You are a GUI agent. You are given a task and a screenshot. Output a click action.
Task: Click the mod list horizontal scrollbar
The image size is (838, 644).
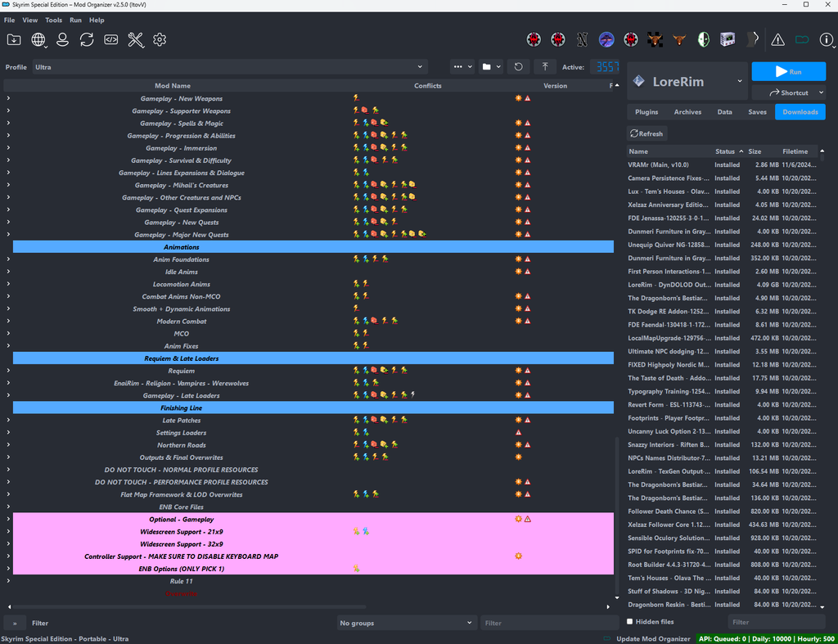pos(190,606)
